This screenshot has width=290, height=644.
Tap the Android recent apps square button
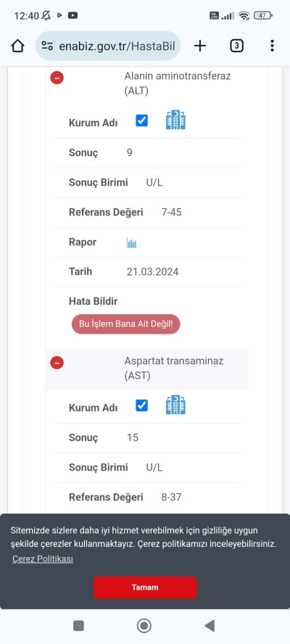click(x=78, y=626)
